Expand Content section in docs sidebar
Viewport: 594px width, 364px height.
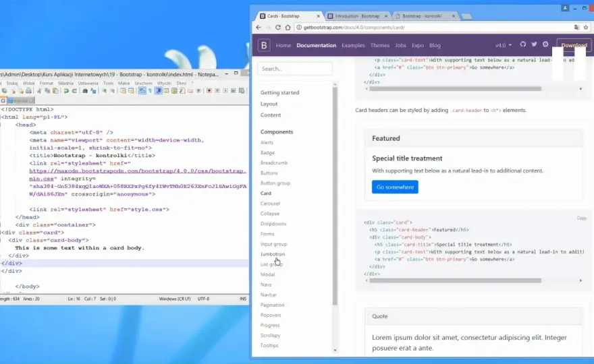(x=271, y=115)
